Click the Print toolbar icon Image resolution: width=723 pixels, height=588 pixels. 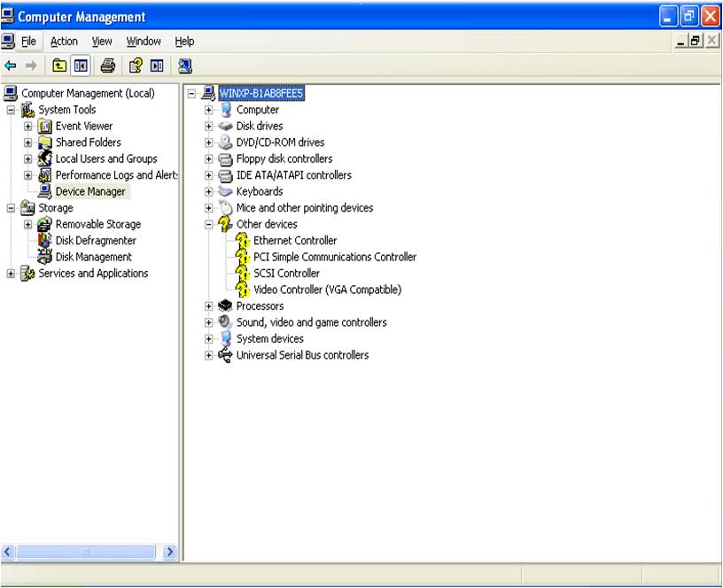coord(107,66)
